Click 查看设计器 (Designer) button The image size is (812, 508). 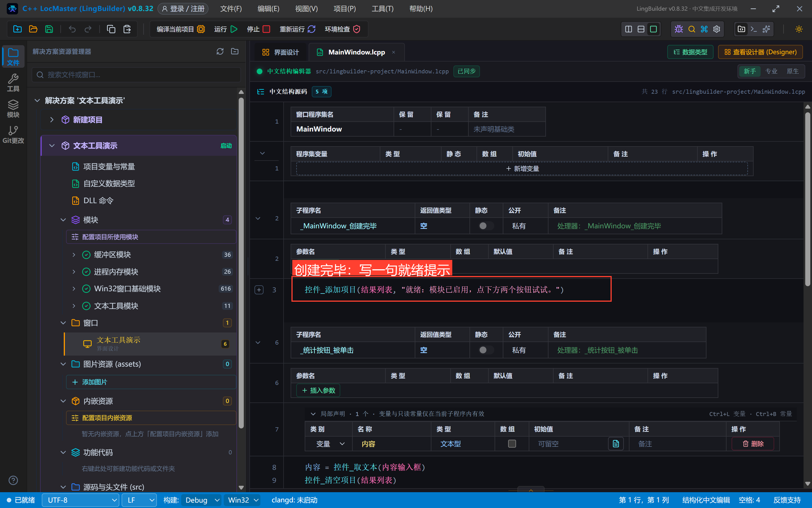[760, 52]
